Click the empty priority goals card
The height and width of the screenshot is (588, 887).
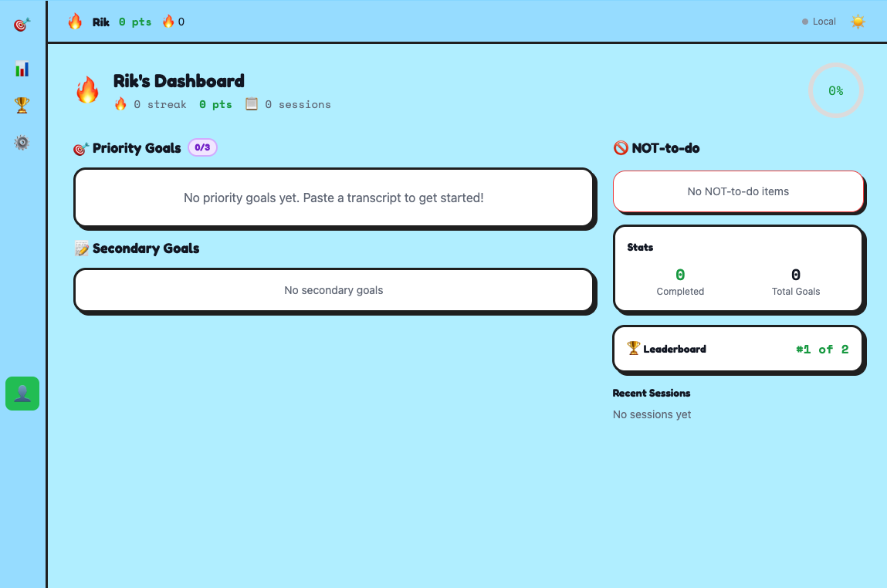point(333,198)
